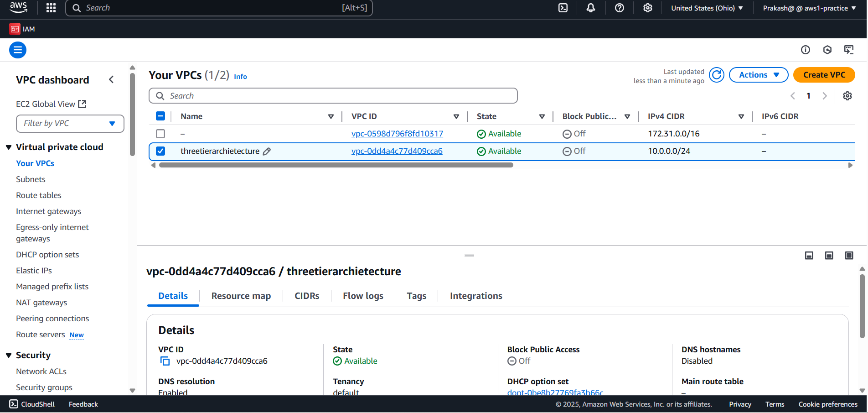This screenshot has width=868, height=413.
Task: Go to Security groups in sidebar
Action: coord(44,387)
